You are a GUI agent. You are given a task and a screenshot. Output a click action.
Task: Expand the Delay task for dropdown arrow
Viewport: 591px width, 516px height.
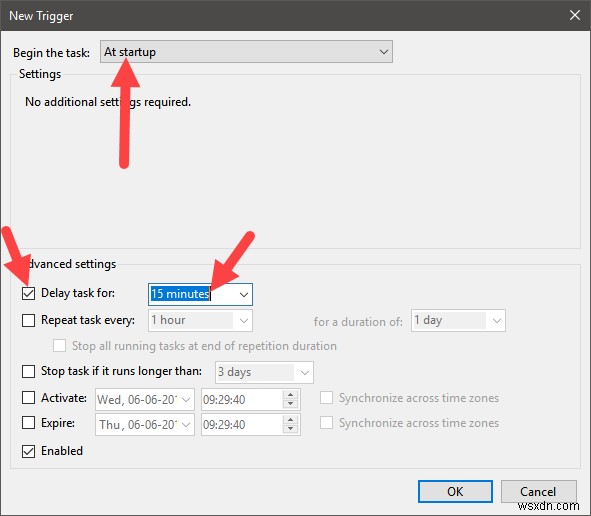(x=244, y=294)
